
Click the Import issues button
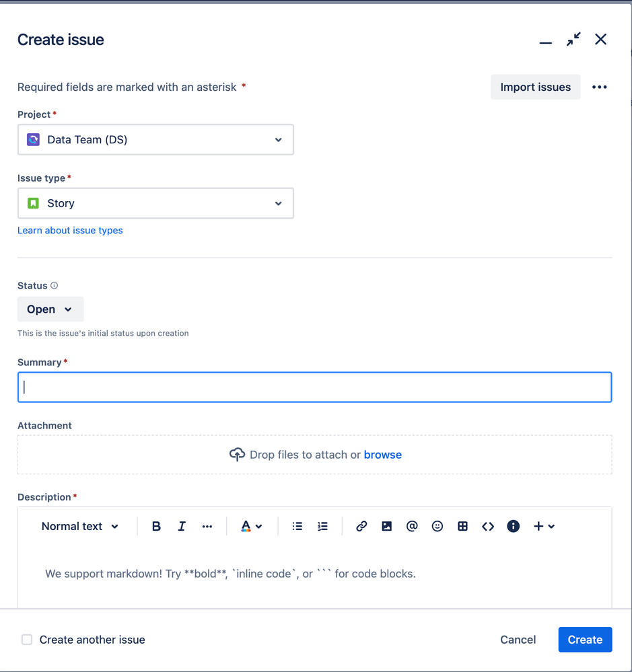point(535,87)
